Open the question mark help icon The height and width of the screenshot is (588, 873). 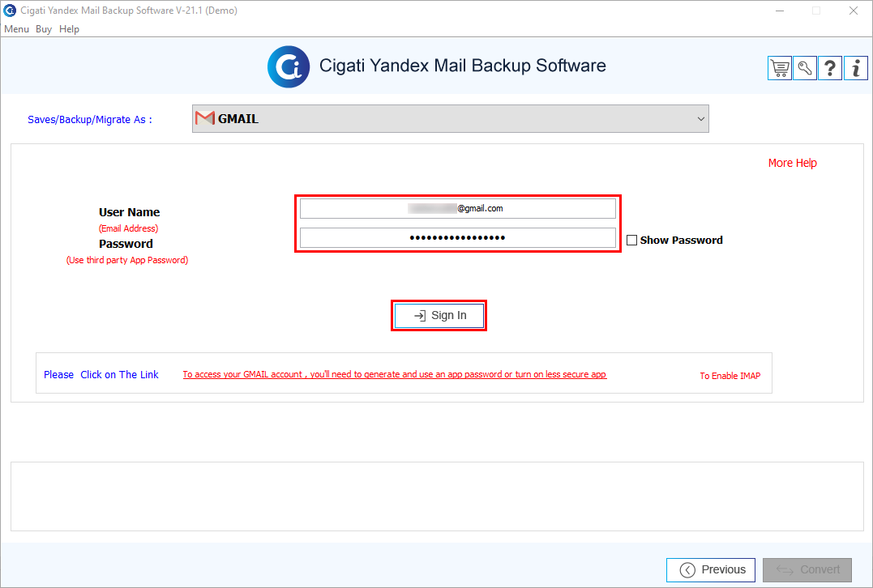point(830,68)
